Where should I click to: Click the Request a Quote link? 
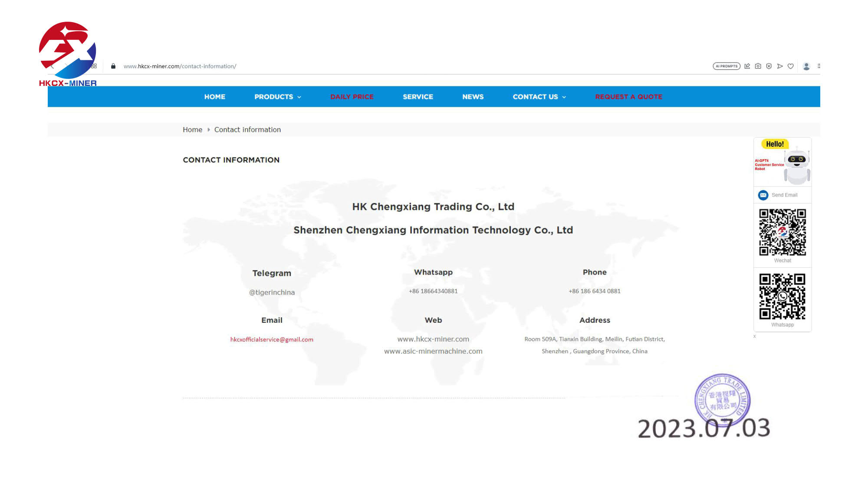628,97
